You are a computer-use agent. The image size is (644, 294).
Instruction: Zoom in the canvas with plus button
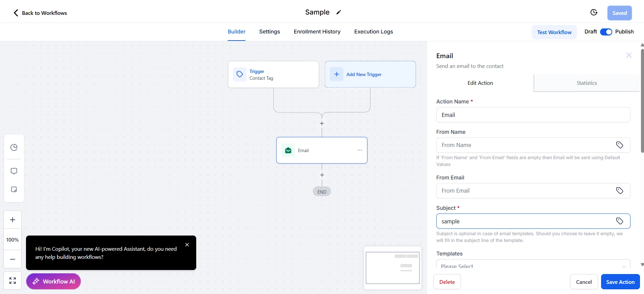click(x=12, y=220)
